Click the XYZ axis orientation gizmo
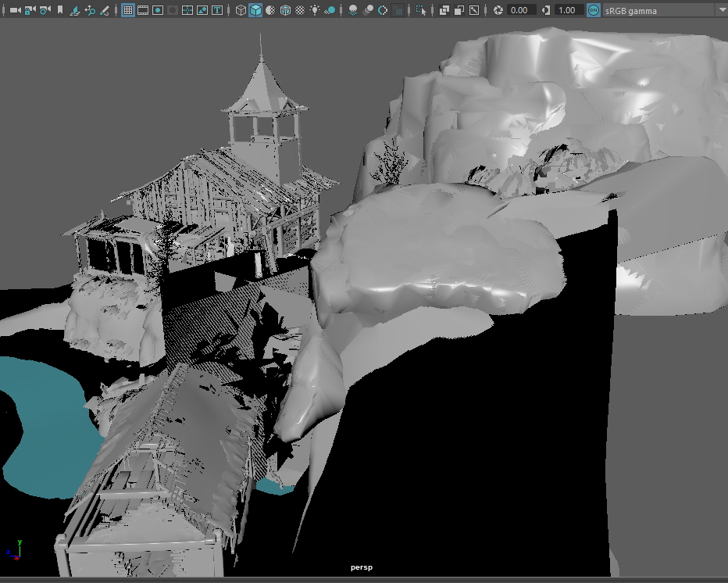728x583 pixels. pyautogui.click(x=14, y=550)
